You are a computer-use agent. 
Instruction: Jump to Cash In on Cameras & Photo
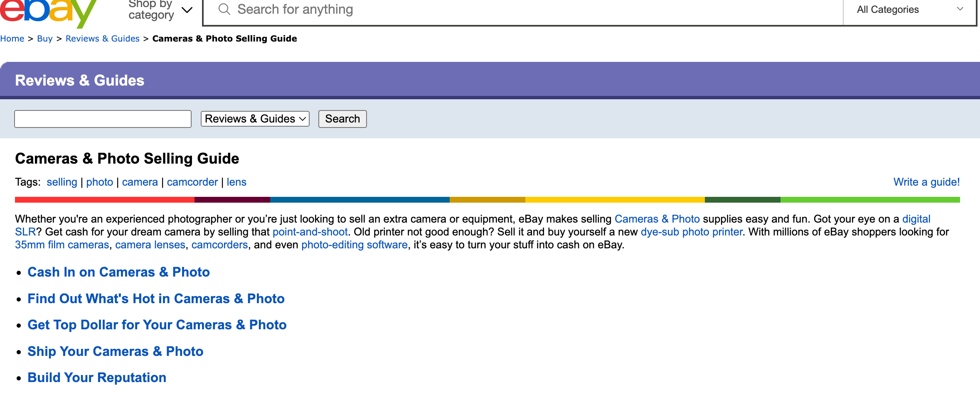coord(118,272)
